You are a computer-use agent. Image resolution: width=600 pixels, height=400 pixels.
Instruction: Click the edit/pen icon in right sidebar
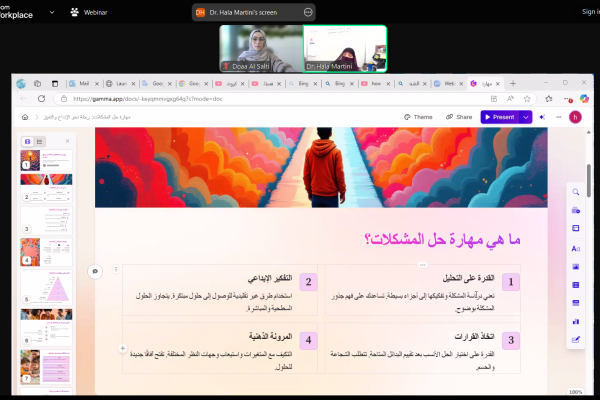point(576,340)
